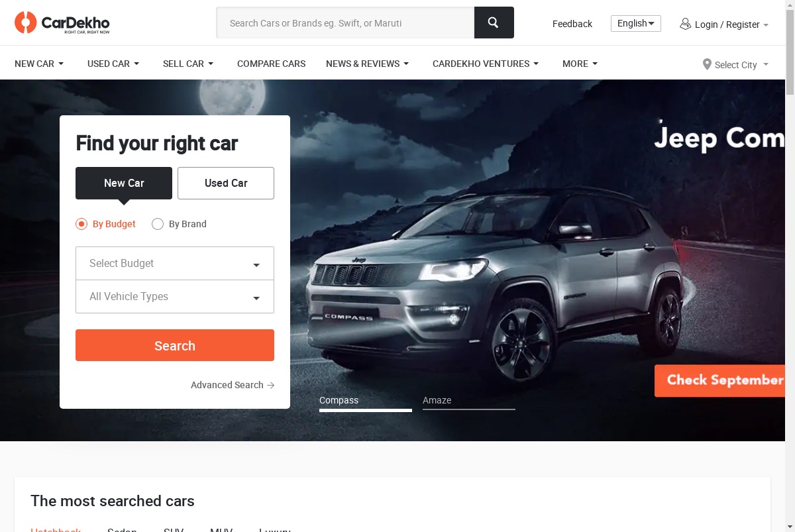Open the NEW CAR menu
This screenshot has width=795, height=532.
(x=39, y=64)
